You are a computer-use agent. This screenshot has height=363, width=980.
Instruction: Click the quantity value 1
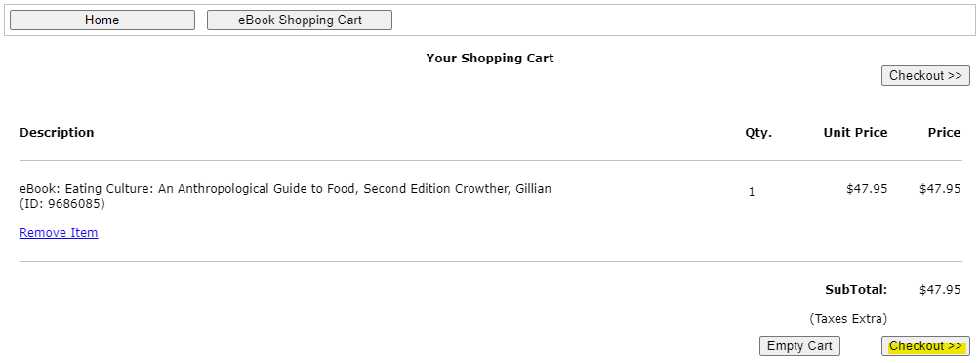coord(752,192)
